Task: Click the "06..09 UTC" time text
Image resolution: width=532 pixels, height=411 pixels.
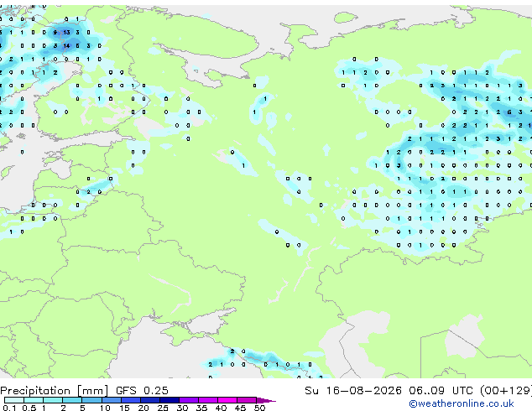Action: [441, 391]
